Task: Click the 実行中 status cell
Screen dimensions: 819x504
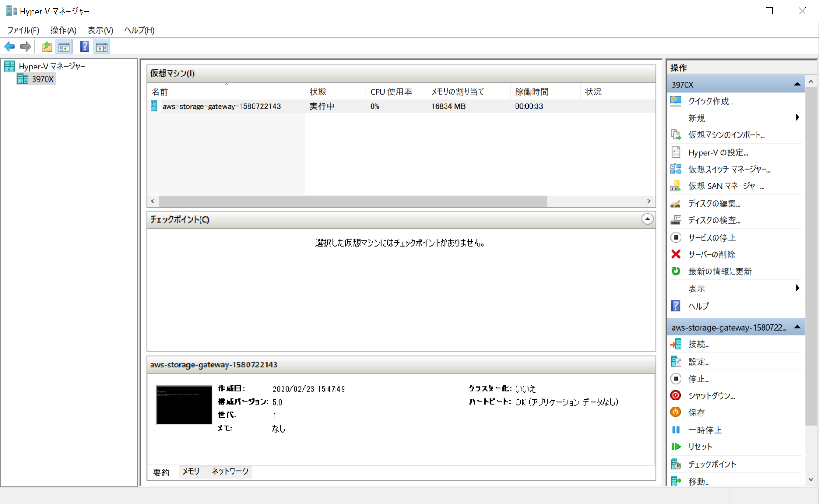Action: pos(322,106)
